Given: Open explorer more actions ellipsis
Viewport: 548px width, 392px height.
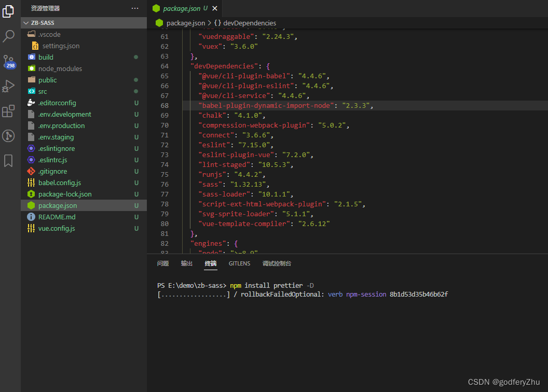Looking at the screenshot, I should coord(135,8).
